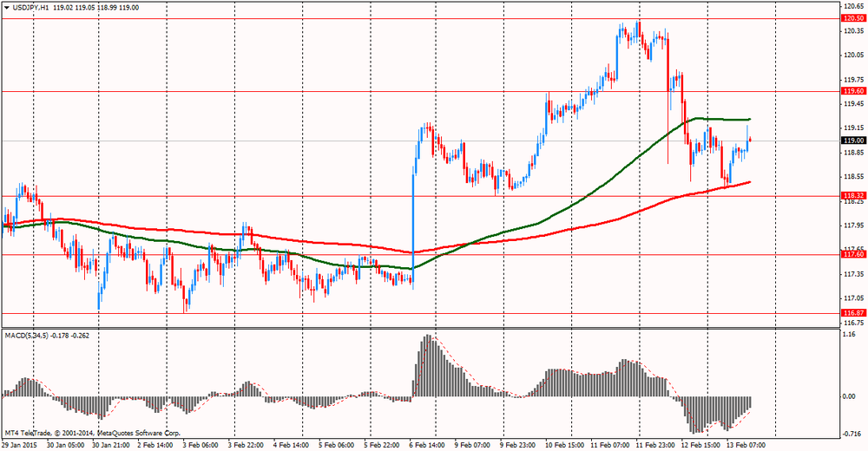Viewport: 868px width, 451px height.
Task: Click the 3 Feb 22:00 time label
Action: (x=247, y=444)
